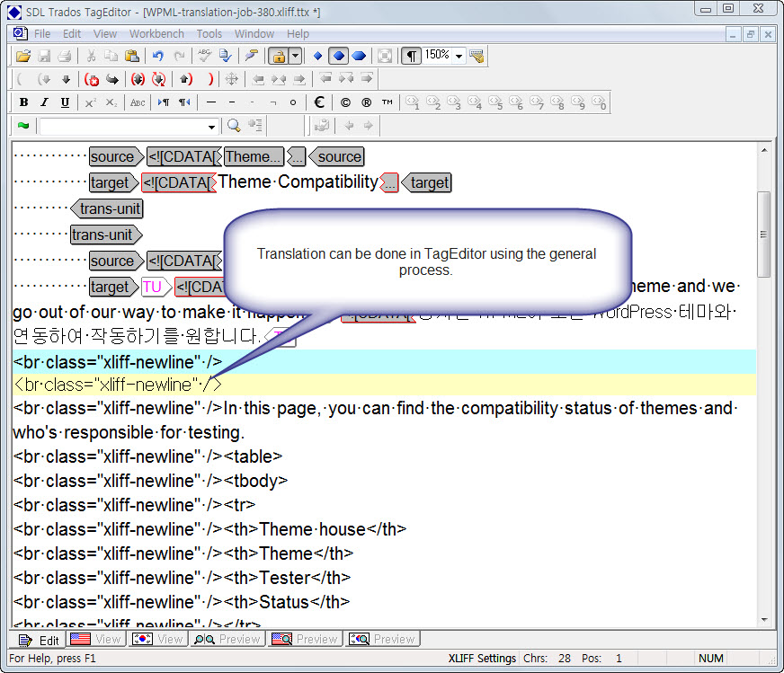
Task: Click the cyan highlighted source segment line
Action: [384, 362]
